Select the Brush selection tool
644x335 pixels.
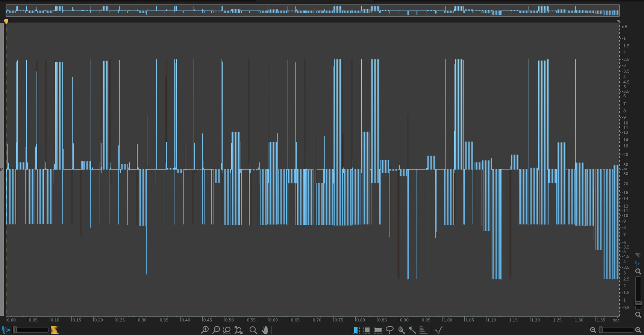401,330
